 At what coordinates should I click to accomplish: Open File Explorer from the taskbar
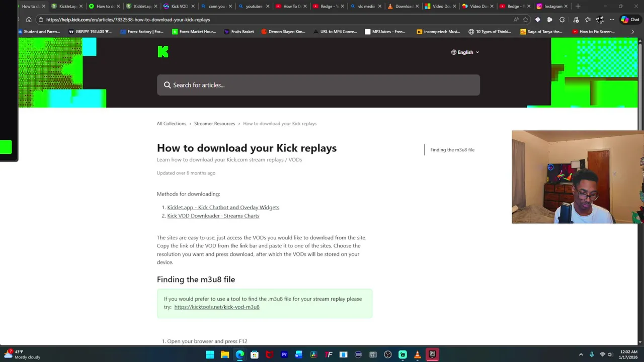[225, 354]
